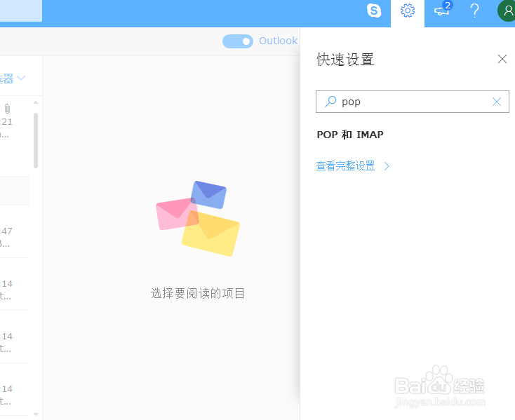Viewport: 515px width, 420px height.
Task: Expand the filter dropdown chevron
Action: [x=21, y=78]
